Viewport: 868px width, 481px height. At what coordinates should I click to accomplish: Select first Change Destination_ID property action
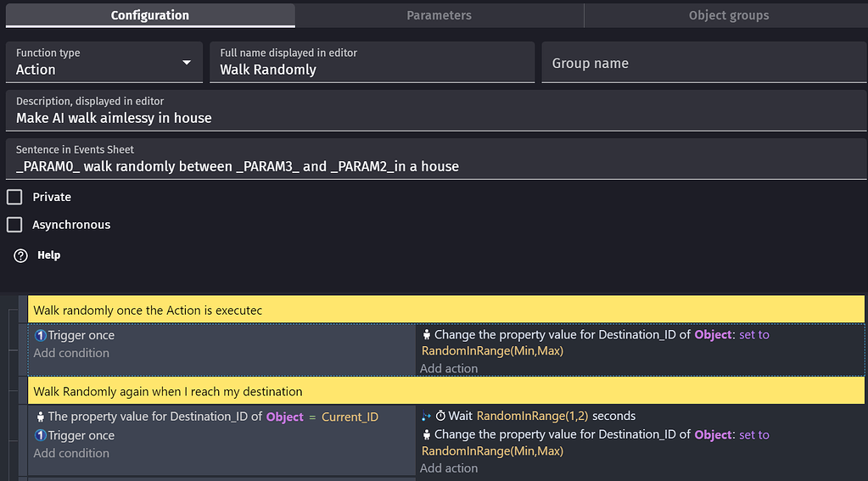pos(596,343)
